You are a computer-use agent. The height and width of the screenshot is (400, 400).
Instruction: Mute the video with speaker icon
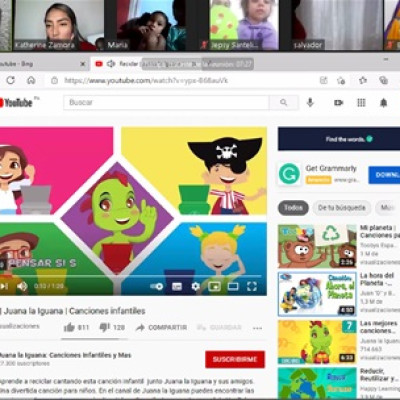pos(22,286)
